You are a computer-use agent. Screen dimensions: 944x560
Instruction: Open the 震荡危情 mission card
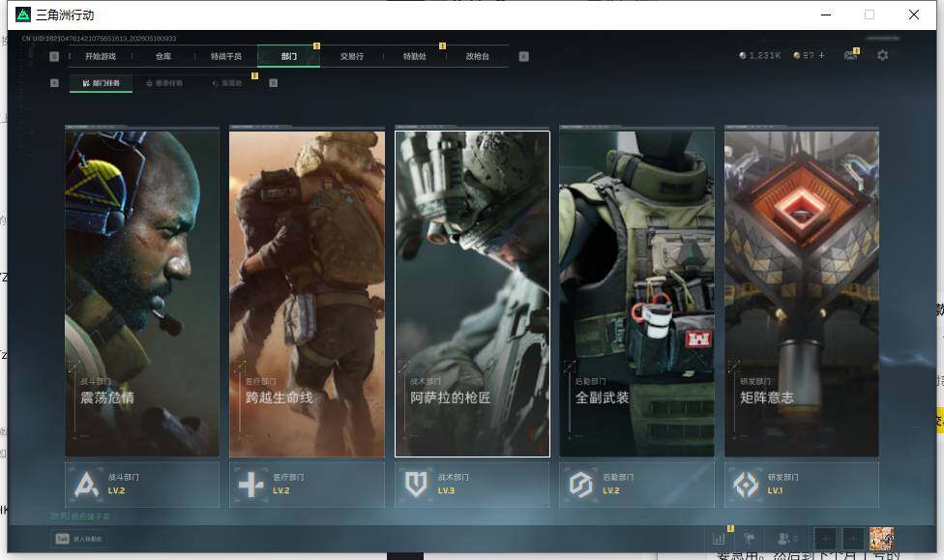coord(142,293)
